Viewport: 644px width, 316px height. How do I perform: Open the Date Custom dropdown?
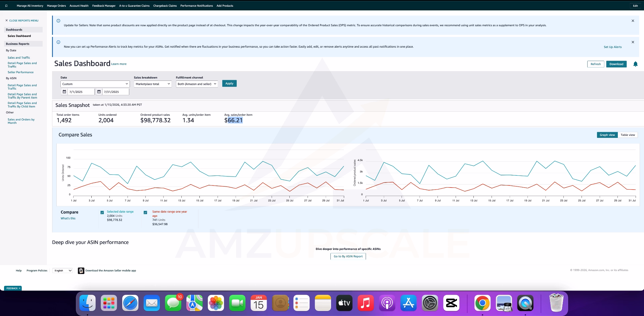click(95, 84)
